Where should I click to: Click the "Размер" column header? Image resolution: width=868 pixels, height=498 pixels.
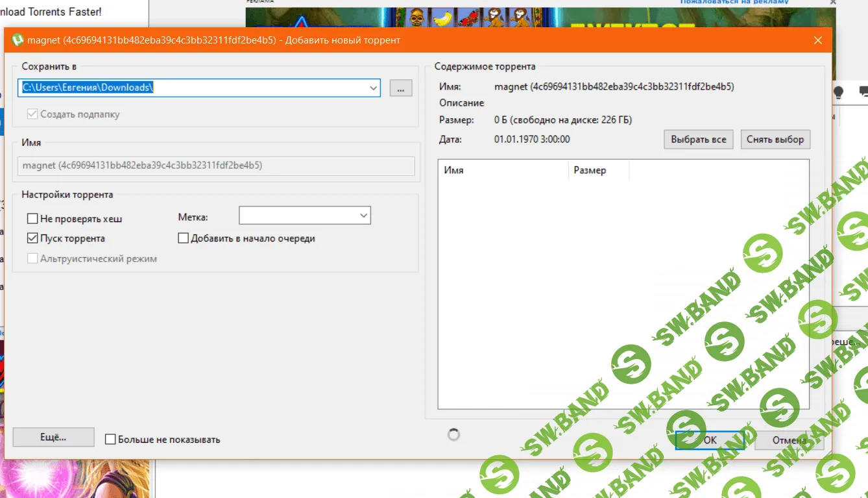pos(599,170)
